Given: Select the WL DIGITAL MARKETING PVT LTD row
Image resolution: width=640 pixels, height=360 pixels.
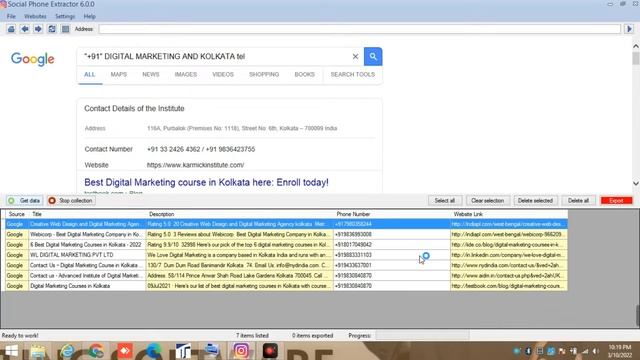Looking at the screenshot, I should pyautogui.click(x=287, y=255).
